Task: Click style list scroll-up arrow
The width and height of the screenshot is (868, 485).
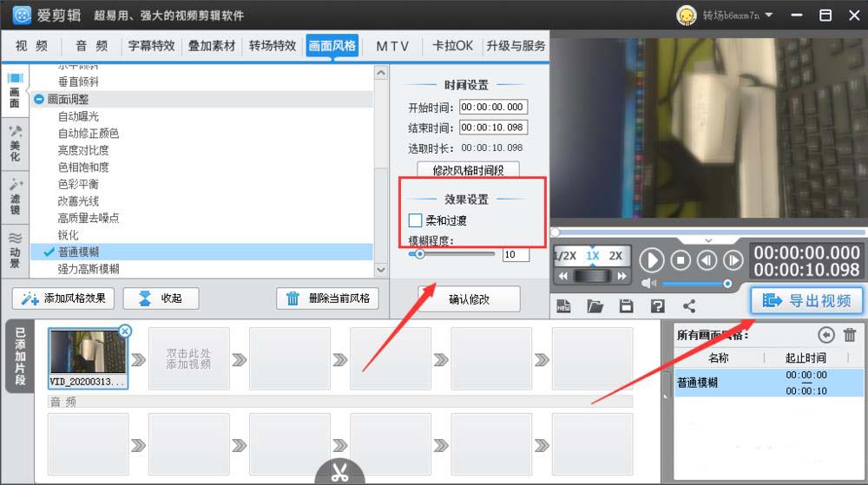Action: tap(381, 72)
